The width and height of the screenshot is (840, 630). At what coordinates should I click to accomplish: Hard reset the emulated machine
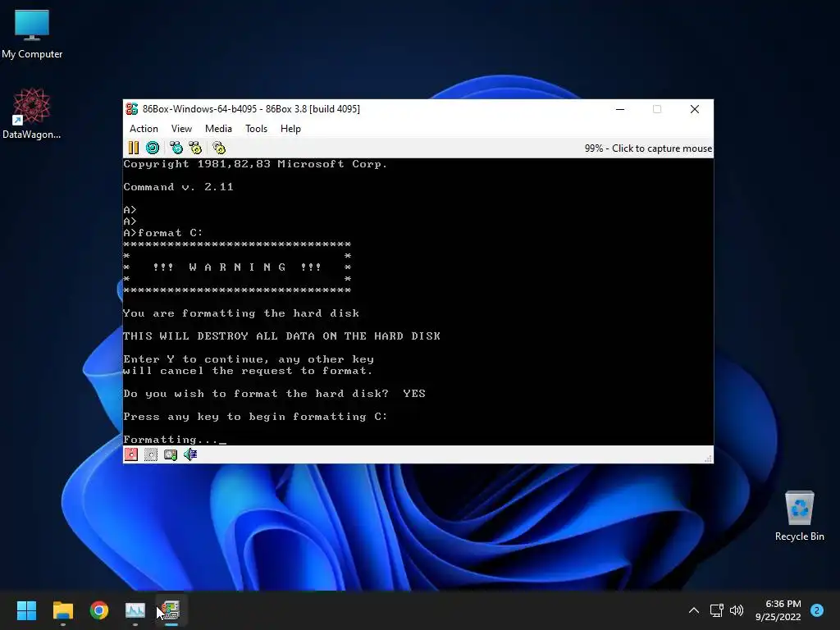pyautogui.click(x=153, y=148)
